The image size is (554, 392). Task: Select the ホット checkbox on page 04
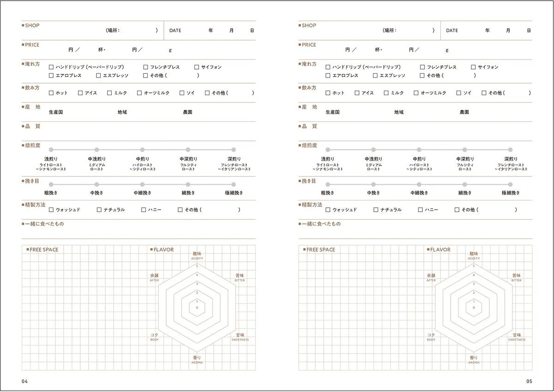51,93
